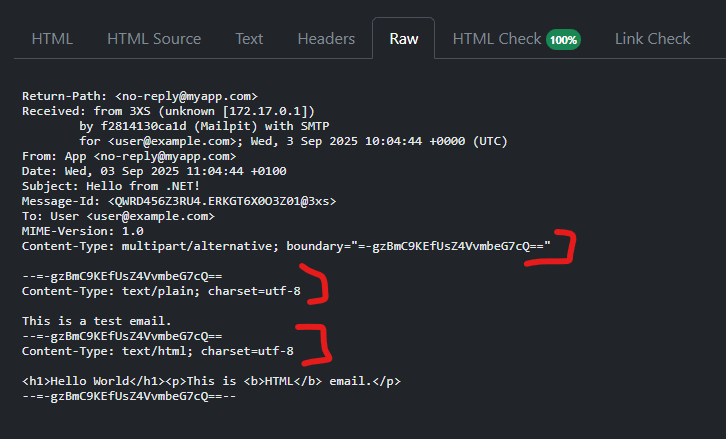Select the Raw tab

click(404, 39)
